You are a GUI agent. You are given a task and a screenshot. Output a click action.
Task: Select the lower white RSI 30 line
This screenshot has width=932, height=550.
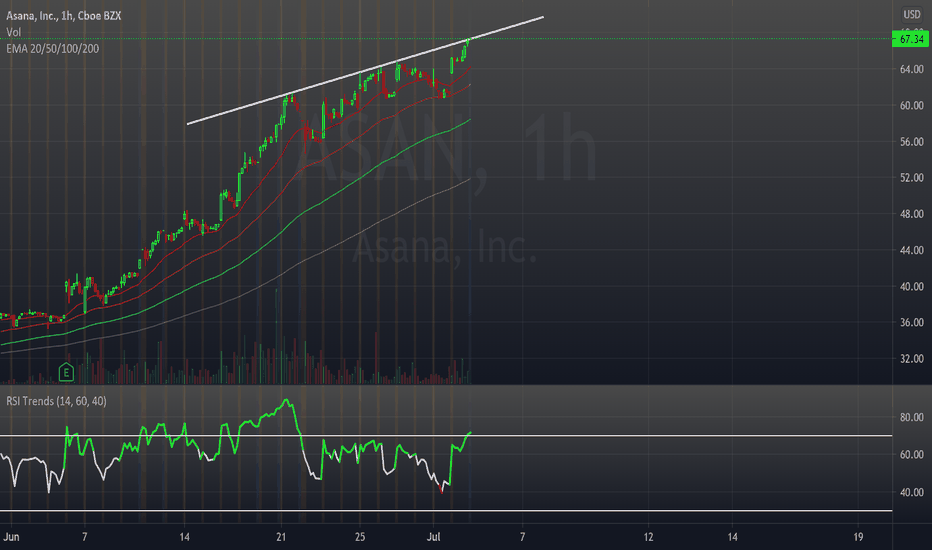[446, 511]
